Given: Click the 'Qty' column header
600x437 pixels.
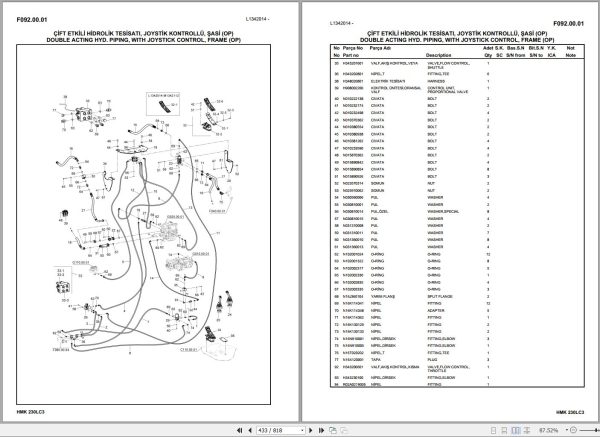Looking at the screenshot, I should coord(488,55).
